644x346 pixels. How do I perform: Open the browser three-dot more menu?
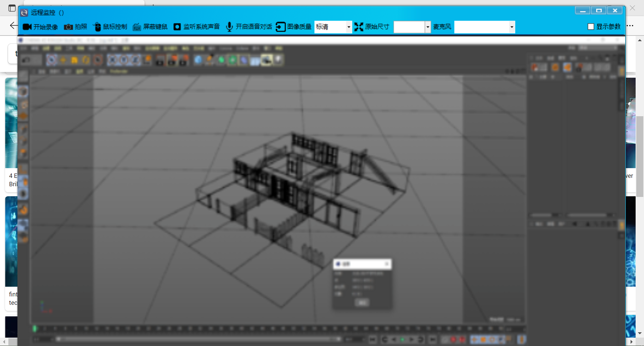631,25
